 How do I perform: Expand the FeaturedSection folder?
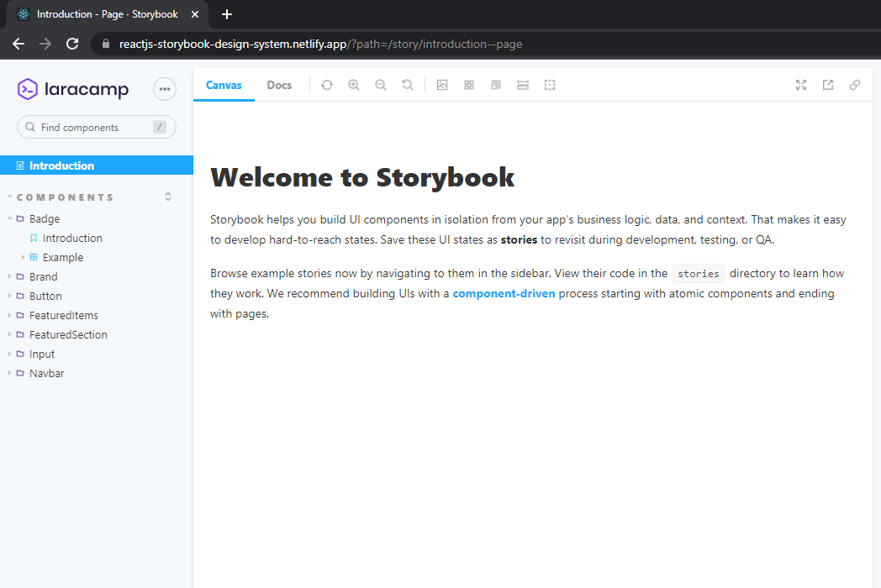pyautogui.click(x=68, y=334)
